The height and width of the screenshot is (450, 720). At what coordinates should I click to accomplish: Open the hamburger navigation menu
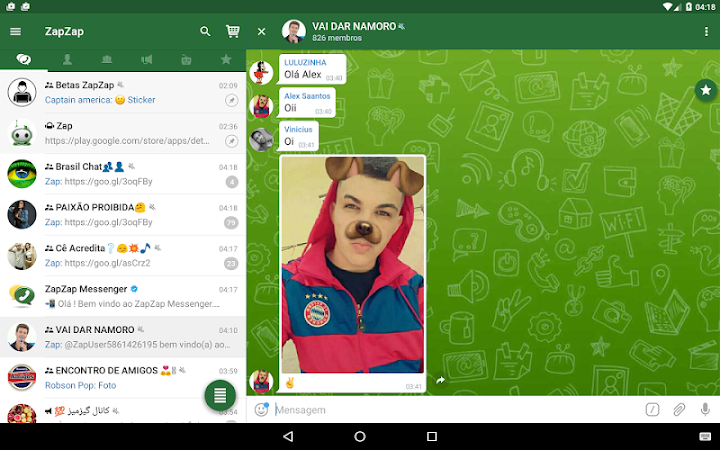click(x=16, y=31)
